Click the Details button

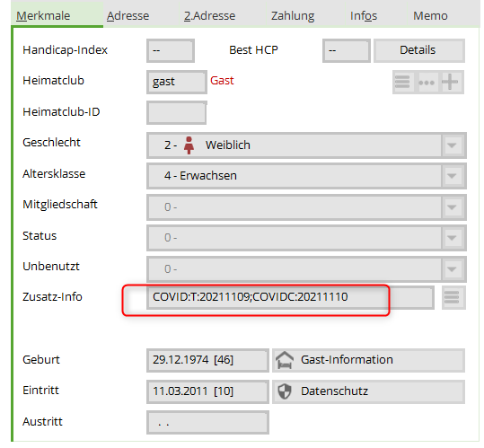point(418,50)
